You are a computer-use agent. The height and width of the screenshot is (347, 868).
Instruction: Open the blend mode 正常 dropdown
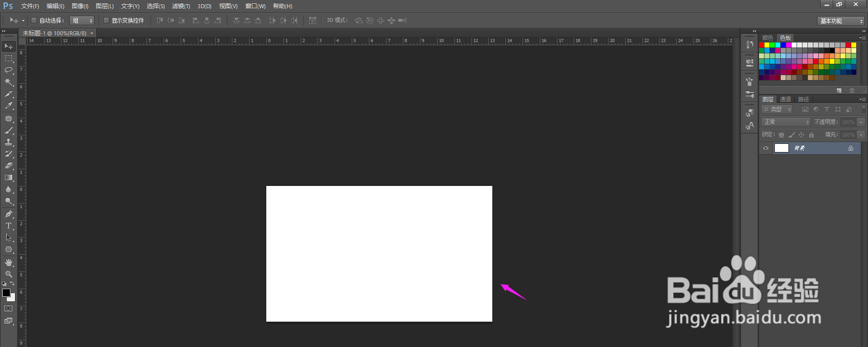click(786, 122)
